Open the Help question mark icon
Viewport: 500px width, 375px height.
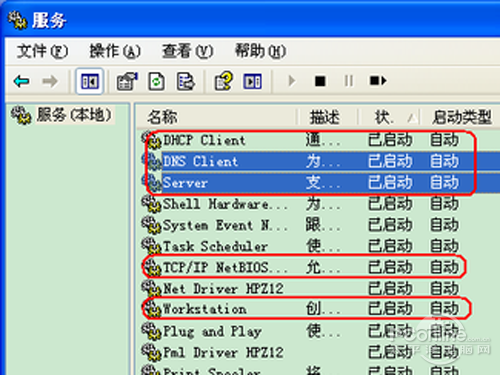(x=223, y=81)
